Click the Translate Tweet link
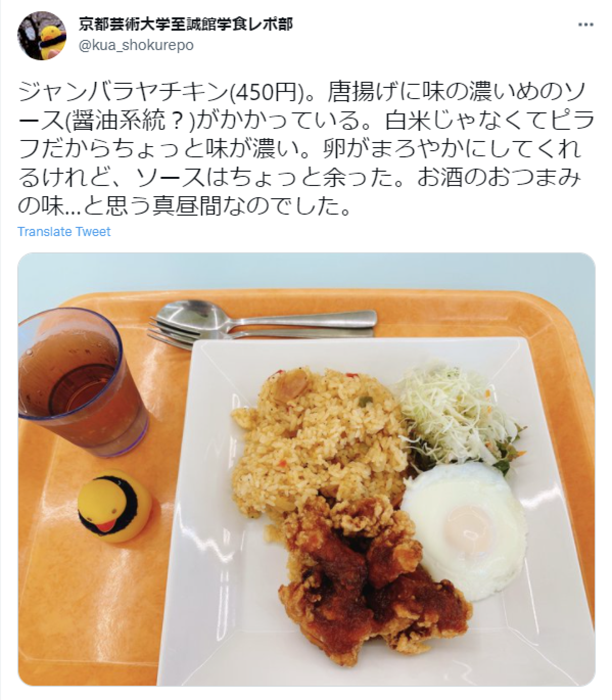612x700 pixels. pyautogui.click(x=64, y=231)
